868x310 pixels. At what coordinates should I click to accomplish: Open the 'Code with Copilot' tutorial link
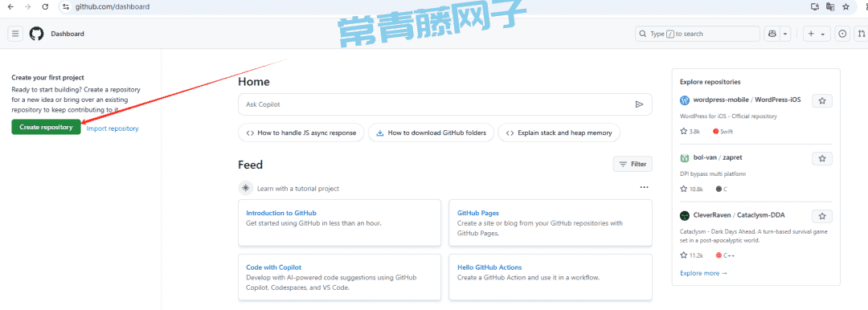pos(273,267)
